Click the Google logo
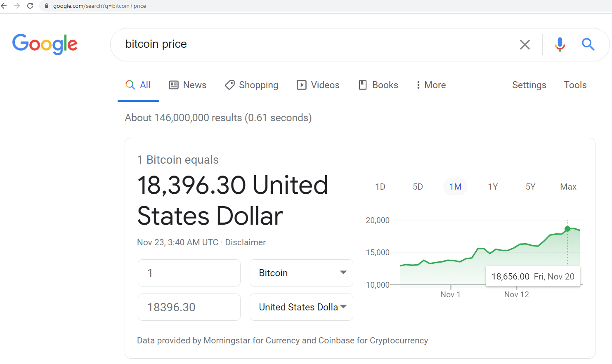 [x=45, y=44]
